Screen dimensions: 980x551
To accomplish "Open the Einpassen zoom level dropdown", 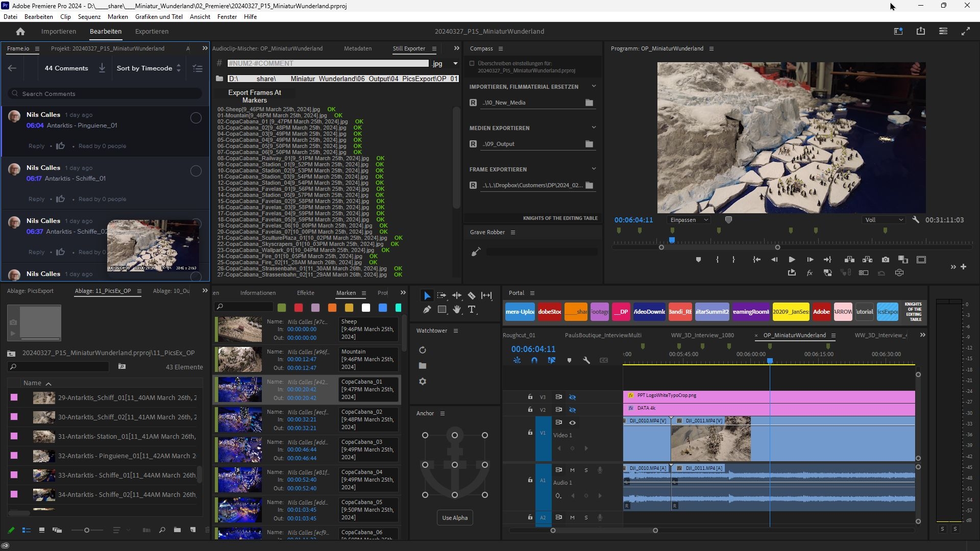I will (x=689, y=220).
